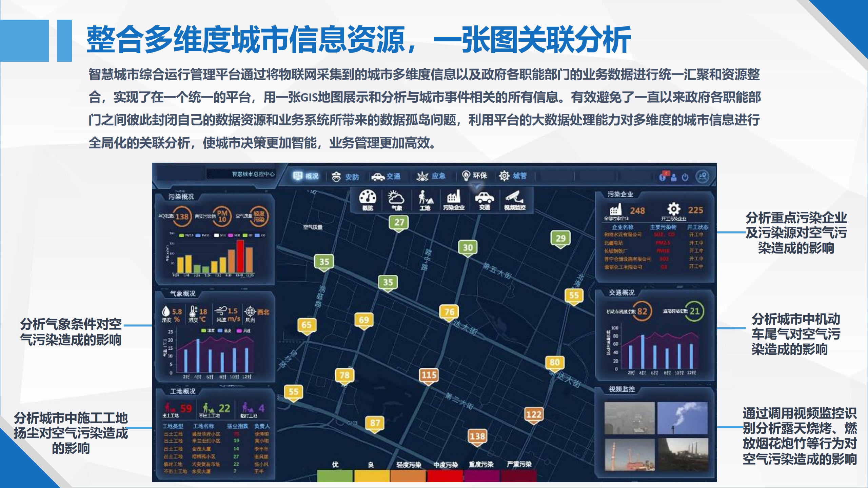The height and width of the screenshot is (488, 868).
Task: Click the 负责人 column header
Action: (x=262, y=426)
